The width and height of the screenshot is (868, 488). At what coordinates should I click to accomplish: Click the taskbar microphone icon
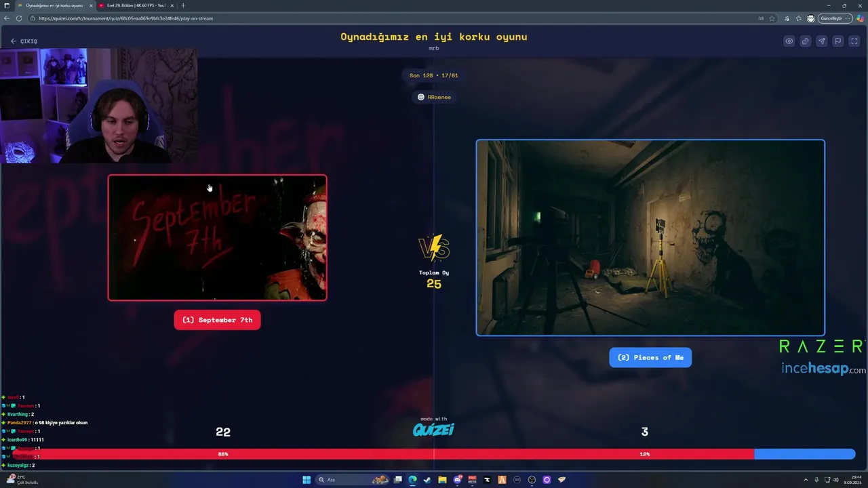[816, 480]
